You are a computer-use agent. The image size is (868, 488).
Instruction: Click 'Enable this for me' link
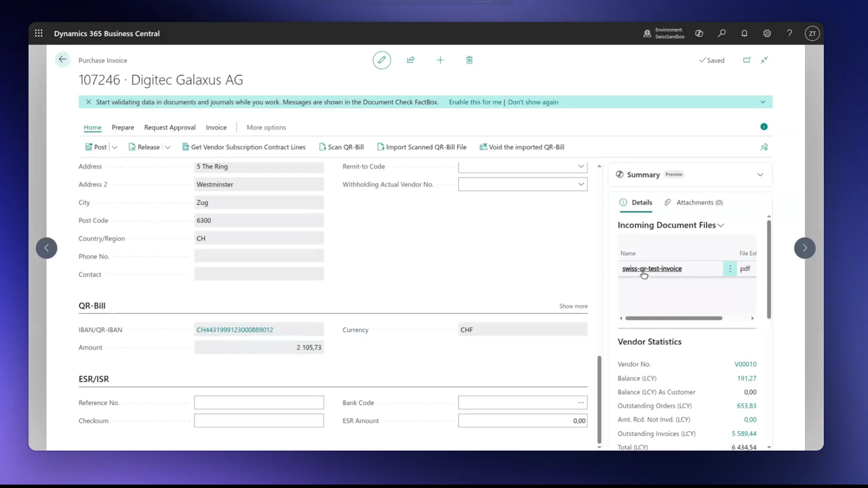[x=475, y=102]
